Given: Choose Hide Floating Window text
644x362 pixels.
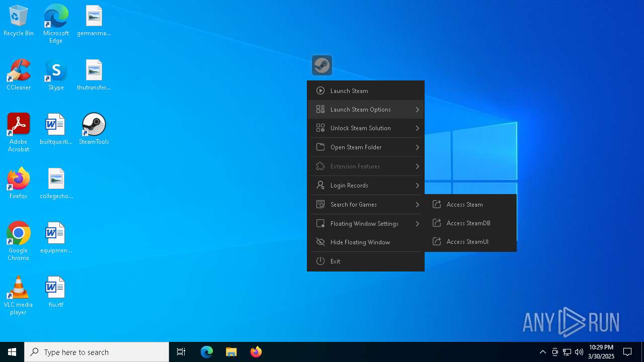Looking at the screenshot, I should (360, 242).
